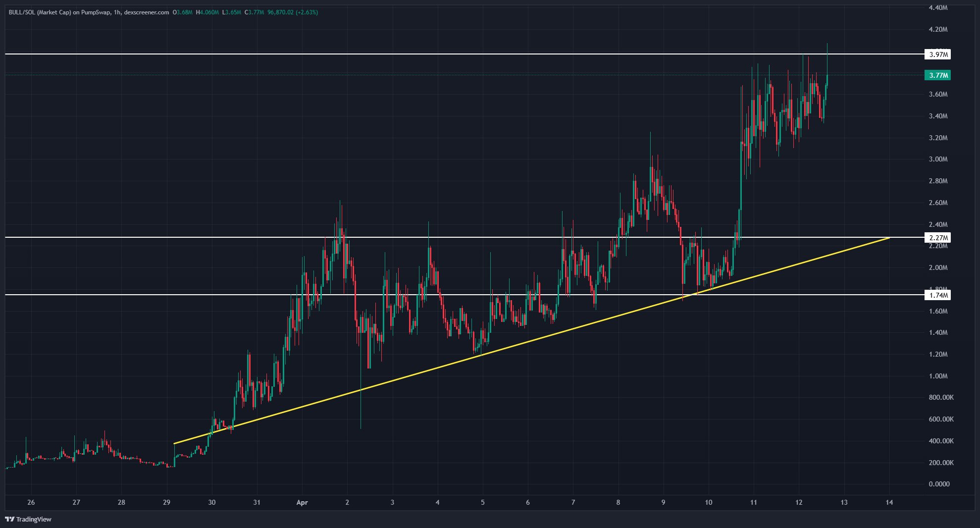
Task: Click the 2.60M price axis label
Action: pyautogui.click(x=938, y=203)
